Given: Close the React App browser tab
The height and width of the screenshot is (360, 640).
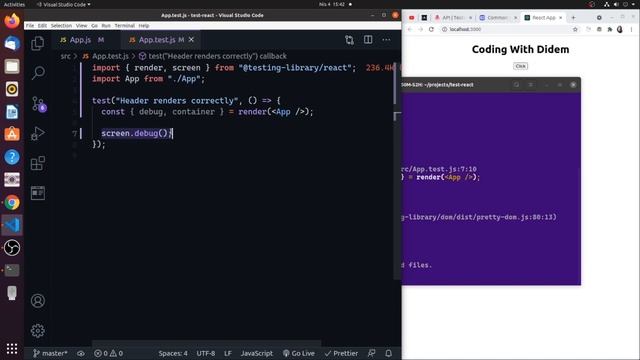Looking at the screenshot, I should pyautogui.click(x=560, y=18).
